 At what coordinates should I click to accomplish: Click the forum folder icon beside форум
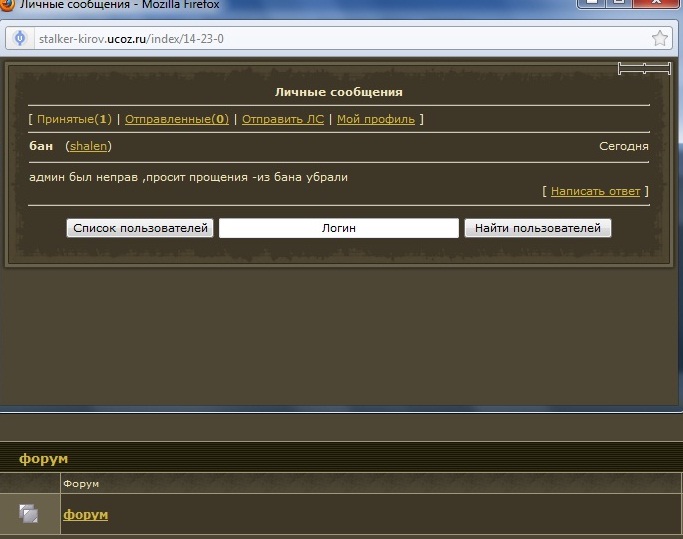[29, 514]
